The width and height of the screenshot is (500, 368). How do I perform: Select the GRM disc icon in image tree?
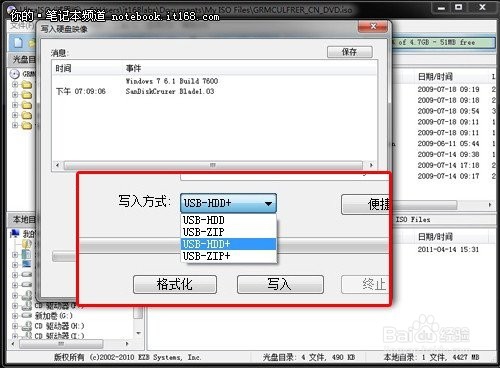click(15, 74)
